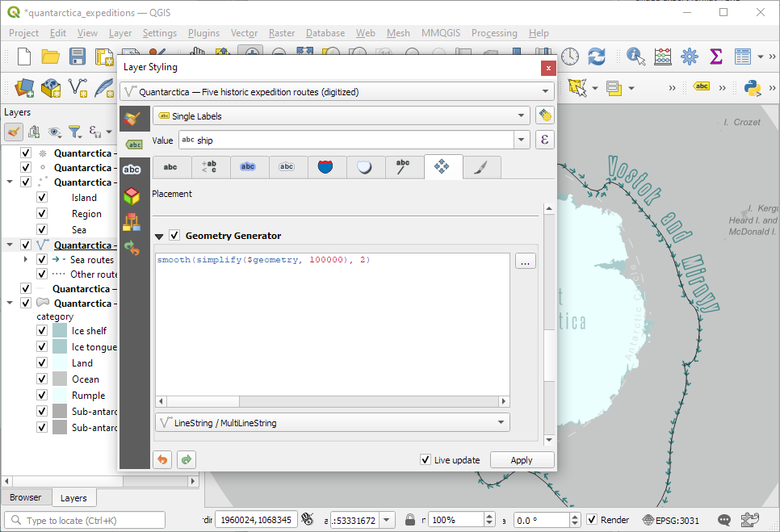The height and width of the screenshot is (532, 780).
Task: Open Vector menu
Action: coord(244,33)
